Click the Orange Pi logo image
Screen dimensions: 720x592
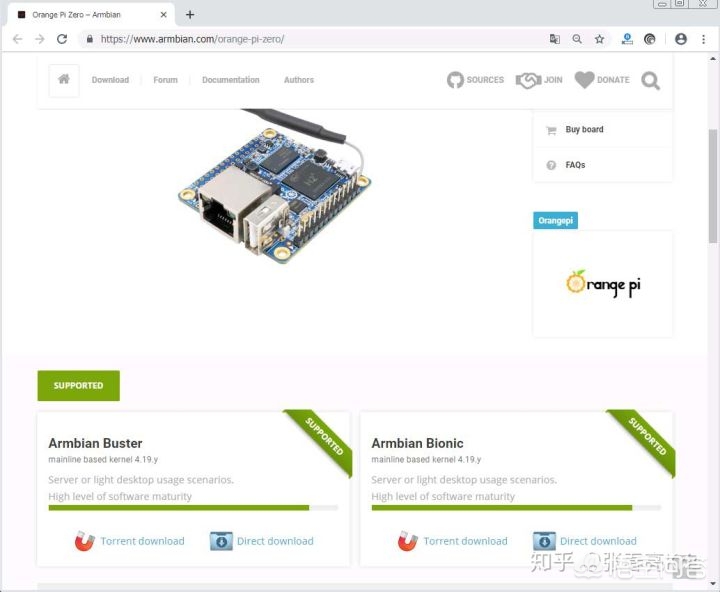pos(603,283)
